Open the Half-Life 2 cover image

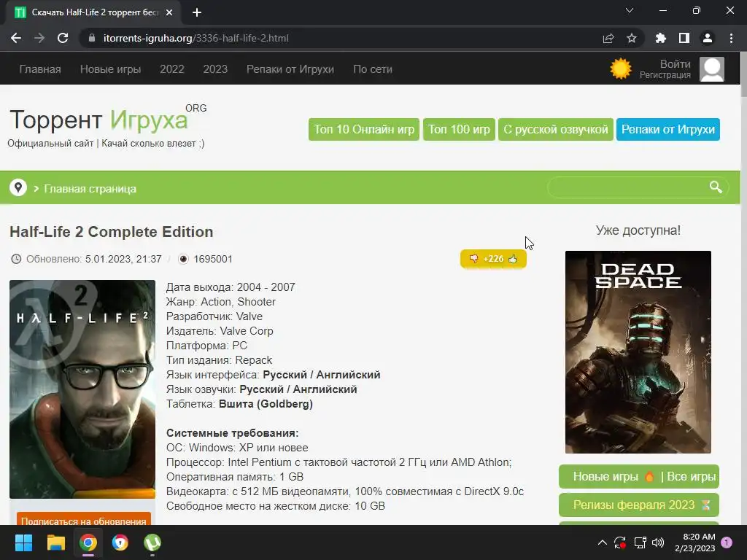[82, 389]
